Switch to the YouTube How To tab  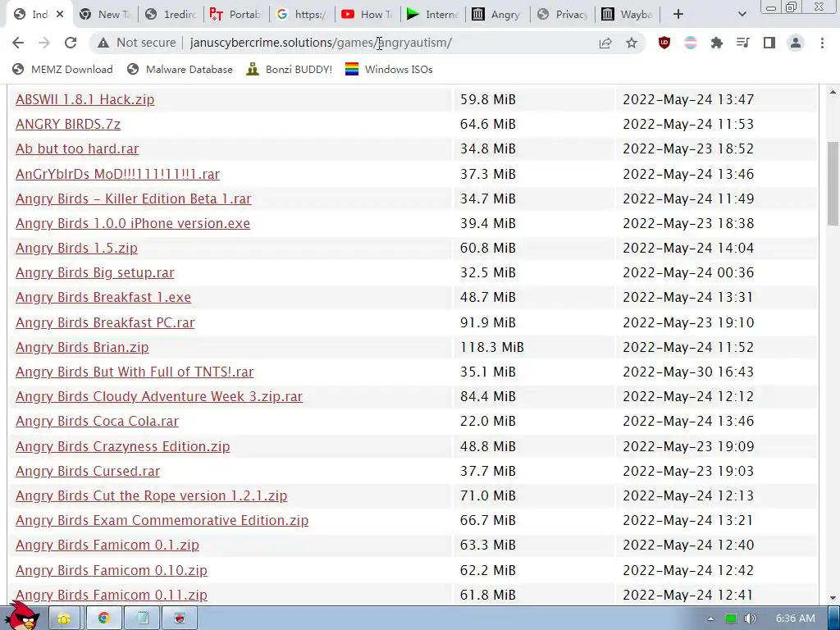pyautogui.click(x=367, y=15)
